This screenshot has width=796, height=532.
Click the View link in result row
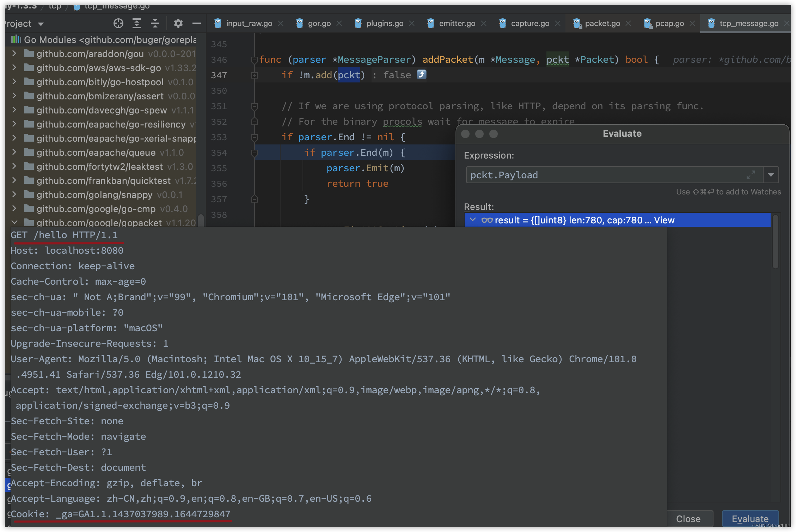point(664,220)
